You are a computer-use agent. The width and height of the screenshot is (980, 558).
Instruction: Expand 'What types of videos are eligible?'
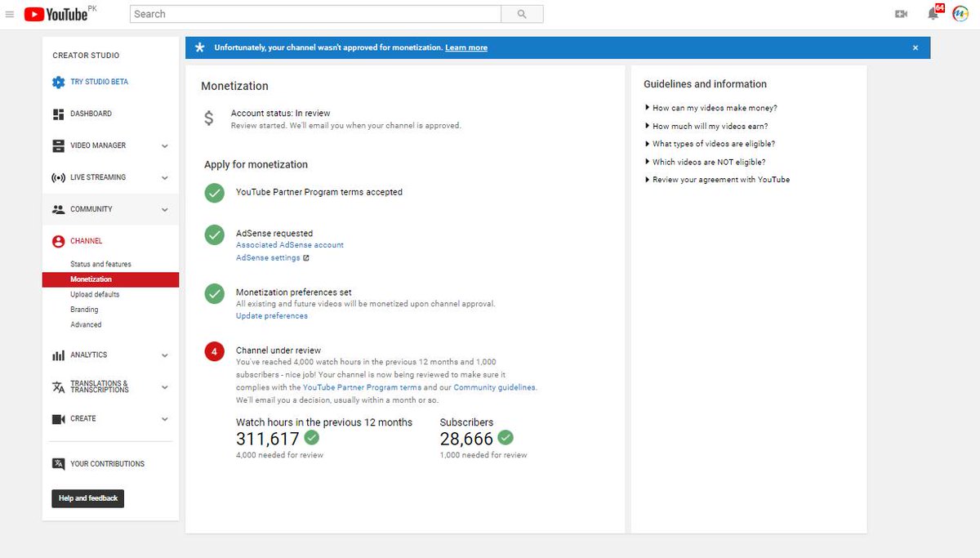[x=710, y=144]
